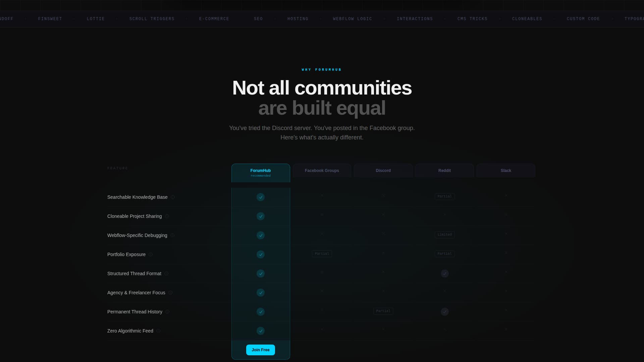Click Reddit Limited badge for Webflow-Specific Debugging
The height and width of the screenshot is (362, 644).
coord(445,235)
